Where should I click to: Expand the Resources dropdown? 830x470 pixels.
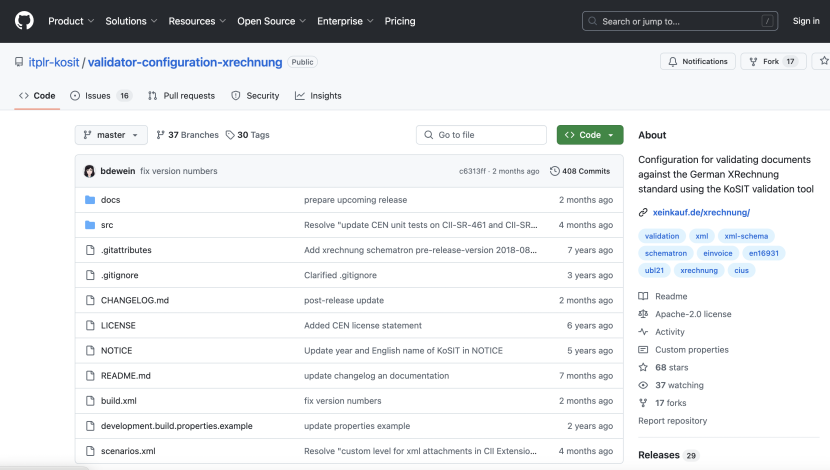(x=197, y=21)
